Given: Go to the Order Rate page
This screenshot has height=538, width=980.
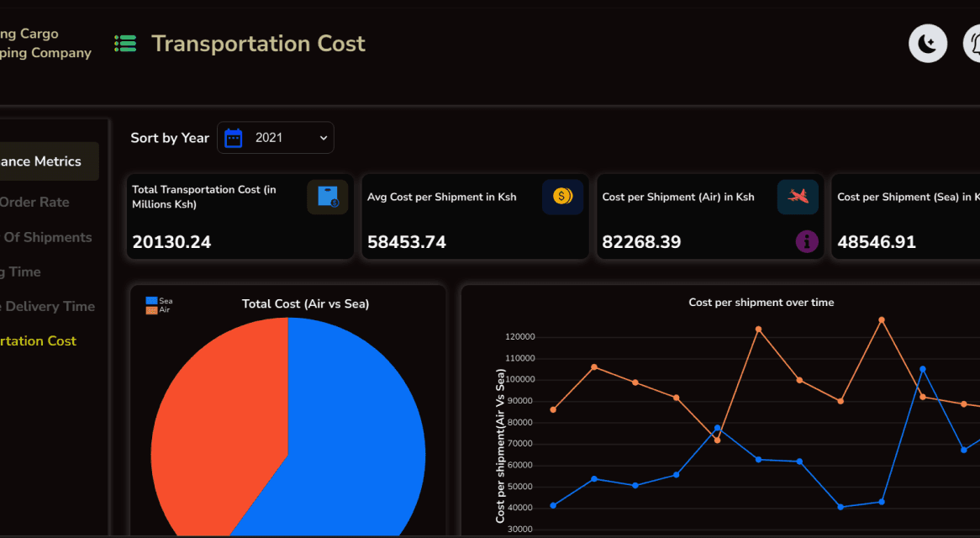Looking at the screenshot, I should (x=34, y=202).
